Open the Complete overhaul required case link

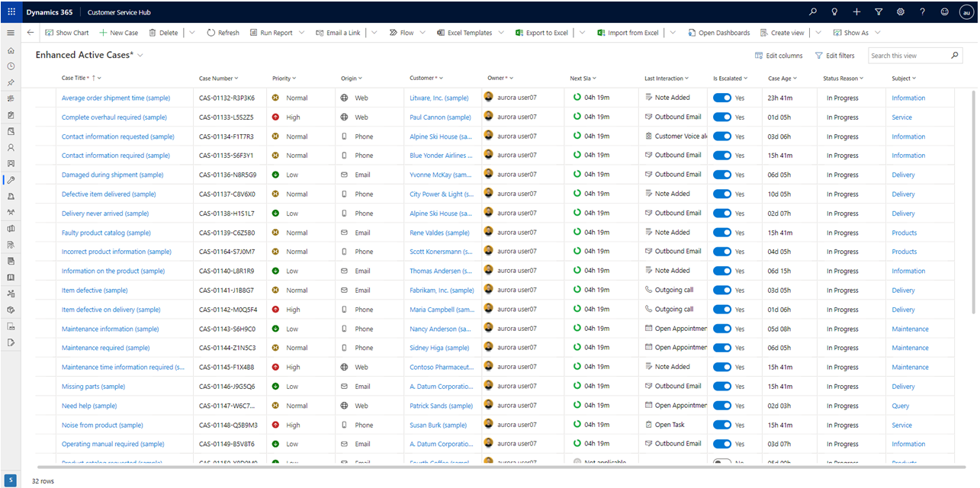point(114,117)
